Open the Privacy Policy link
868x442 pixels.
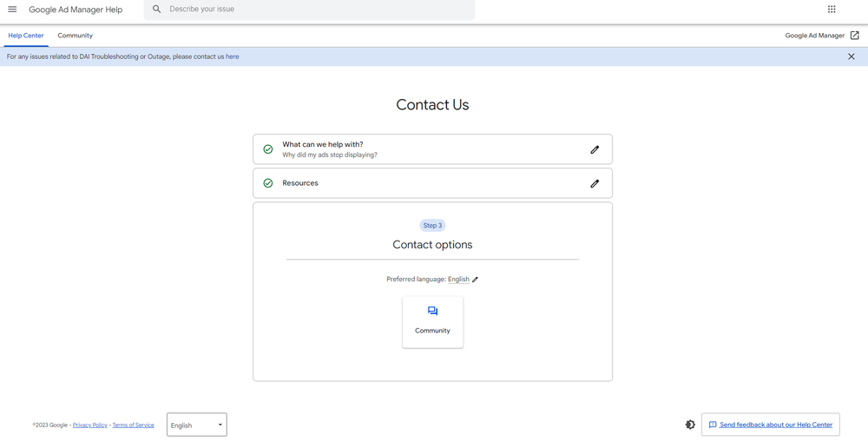click(x=90, y=426)
